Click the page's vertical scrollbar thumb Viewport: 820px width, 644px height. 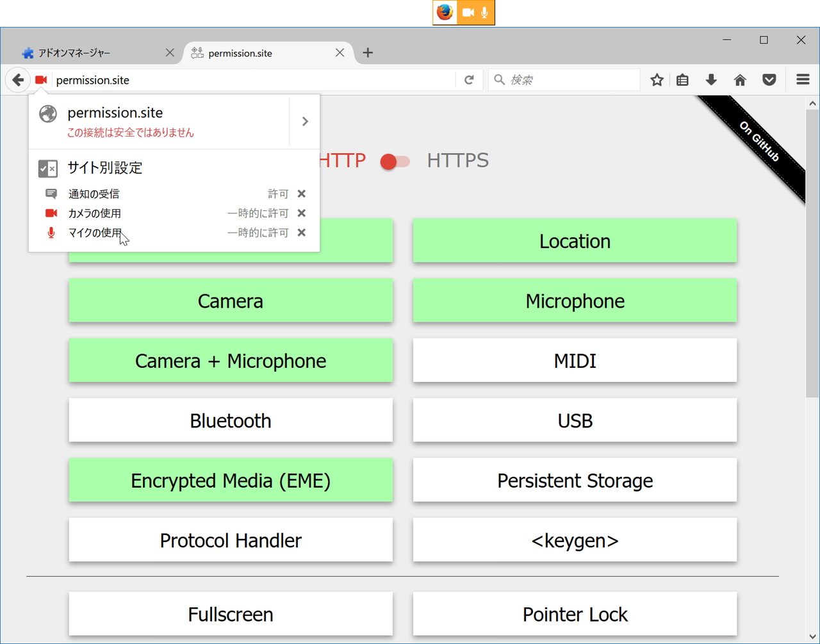(812, 256)
